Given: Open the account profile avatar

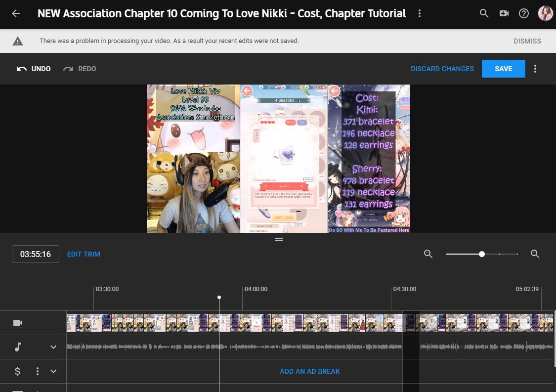Looking at the screenshot, I should click(545, 13).
